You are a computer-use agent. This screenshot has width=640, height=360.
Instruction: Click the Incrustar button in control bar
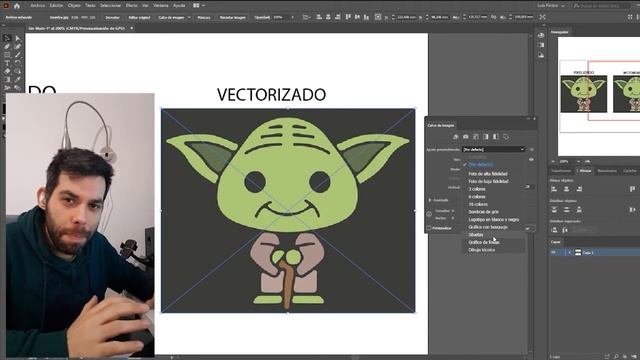pyautogui.click(x=112, y=18)
